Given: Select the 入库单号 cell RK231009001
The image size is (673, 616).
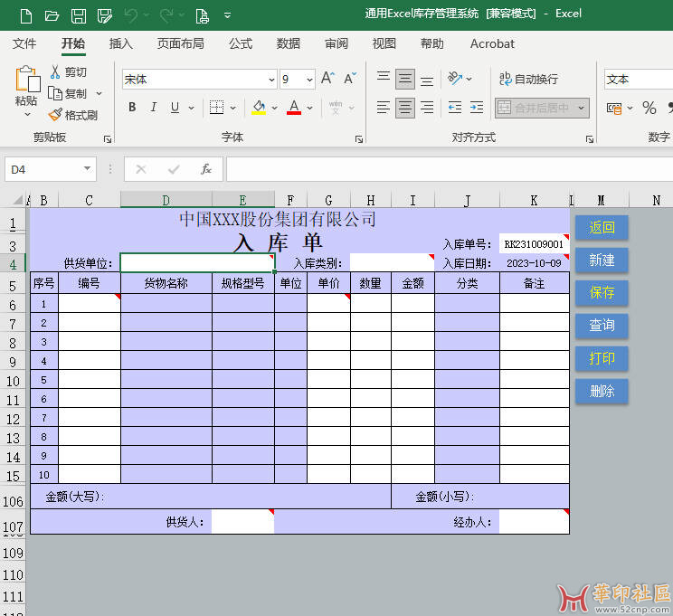Looking at the screenshot, I should pyautogui.click(x=534, y=244).
